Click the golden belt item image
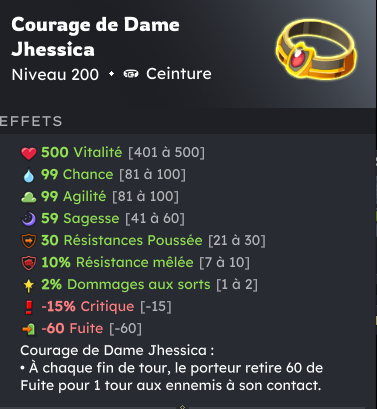The width and height of the screenshot is (377, 409). [x=316, y=49]
